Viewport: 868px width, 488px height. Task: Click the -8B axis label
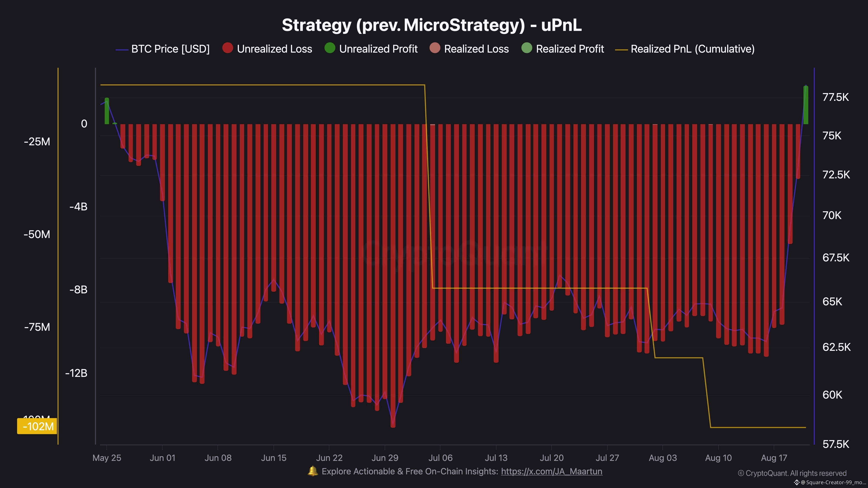(78, 290)
